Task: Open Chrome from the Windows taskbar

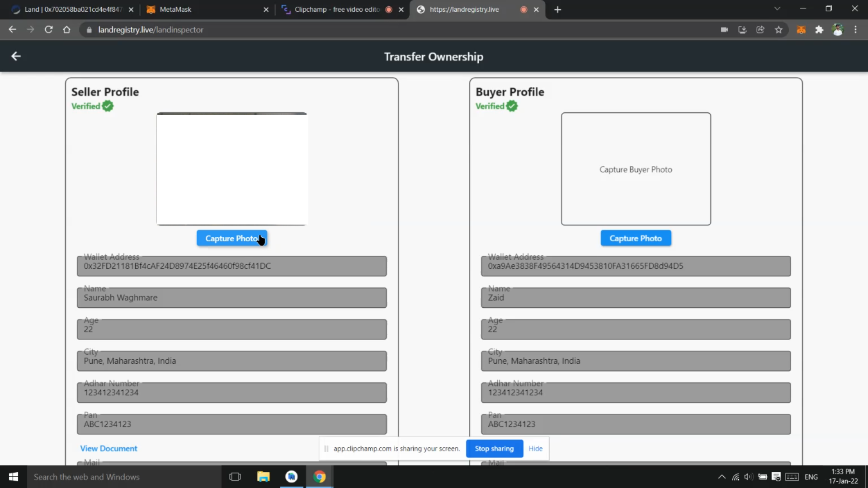Action: pyautogui.click(x=320, y=477)
